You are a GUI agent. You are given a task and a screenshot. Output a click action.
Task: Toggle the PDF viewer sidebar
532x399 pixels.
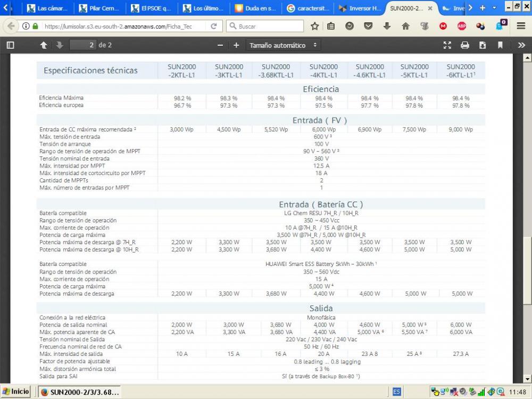[11, 45]
